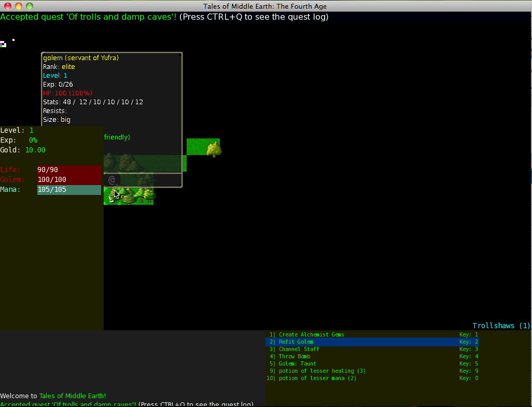Use potion of lesser mana (2)
The height and width of the screenshot is (407, 532).
372,378
